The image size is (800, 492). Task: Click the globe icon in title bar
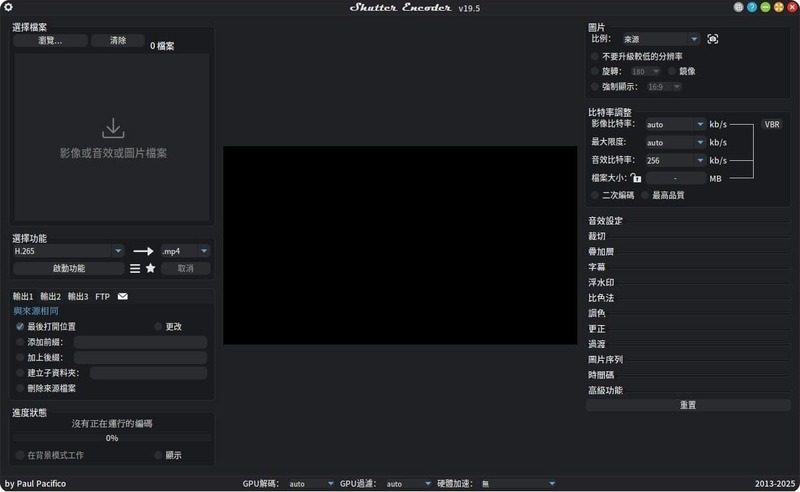(738, 7)
